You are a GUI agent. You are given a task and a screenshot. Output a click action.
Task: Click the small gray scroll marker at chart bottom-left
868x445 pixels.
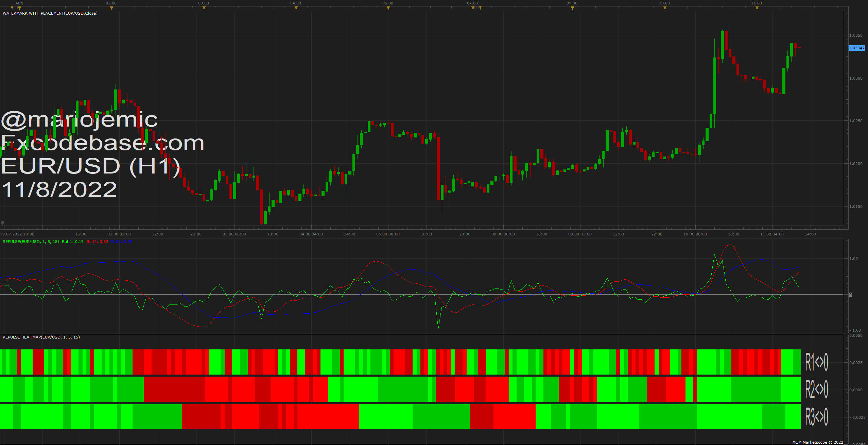click(2, 223)
